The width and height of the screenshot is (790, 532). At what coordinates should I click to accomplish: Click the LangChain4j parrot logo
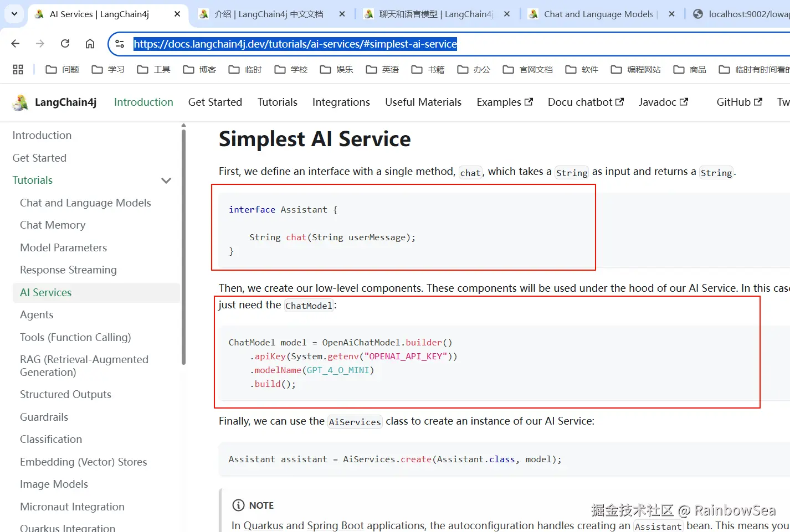pos(20,102)
